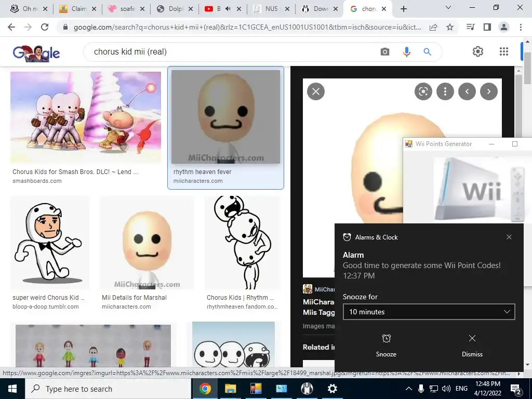532x399 pixels.
Task: Go back with the browser back arrow
Action: click(x=11, y=27)
